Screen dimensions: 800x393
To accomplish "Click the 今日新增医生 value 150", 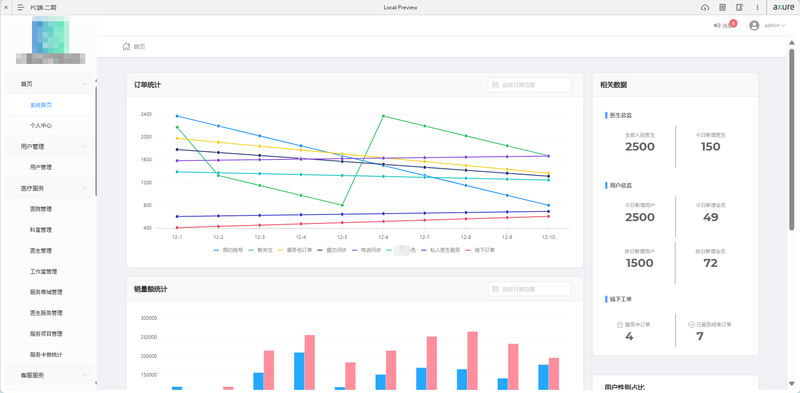I will 710,147.
